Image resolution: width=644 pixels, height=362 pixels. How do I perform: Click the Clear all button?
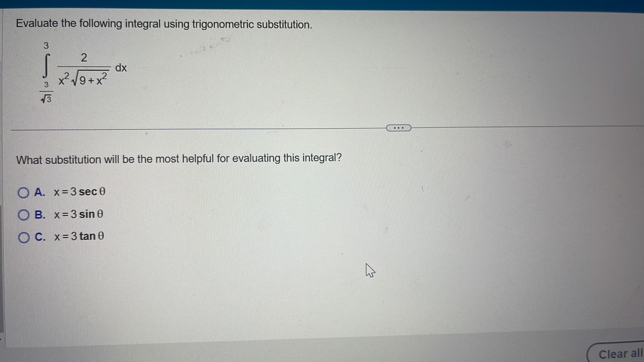pos(624,354)
